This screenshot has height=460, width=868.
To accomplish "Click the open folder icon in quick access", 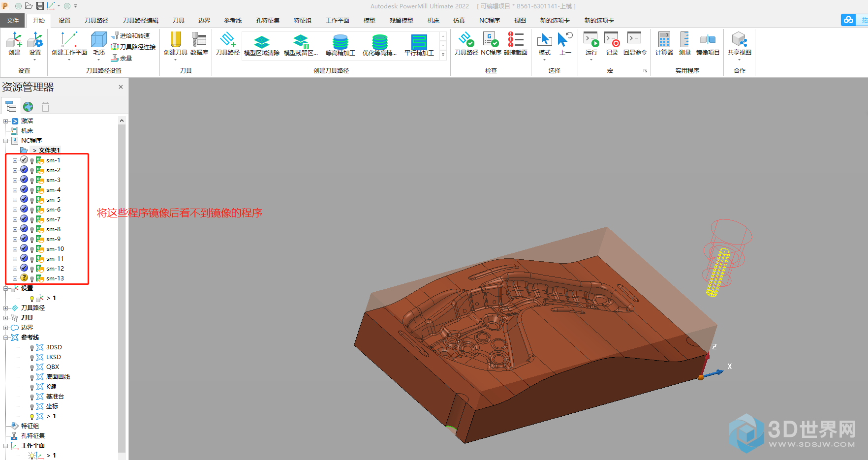I will 29,6.
